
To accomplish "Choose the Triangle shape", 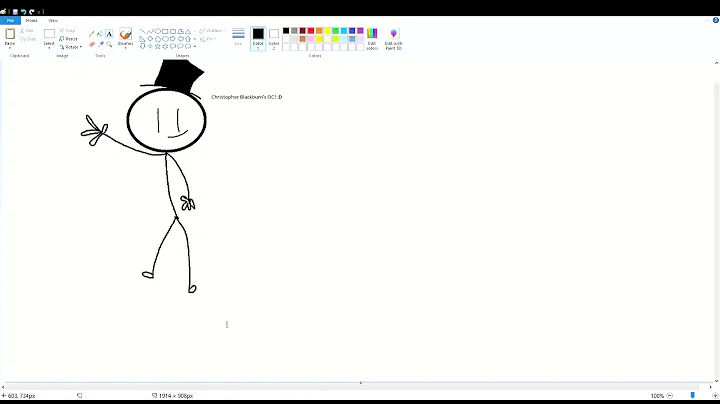I will [x=188, y=31].
